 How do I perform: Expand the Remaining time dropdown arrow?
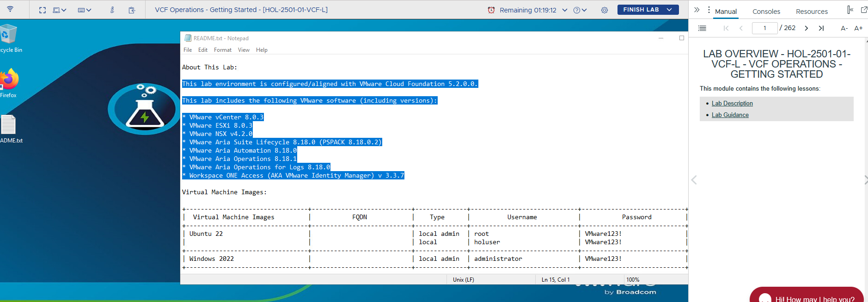[x=564, y=10]
